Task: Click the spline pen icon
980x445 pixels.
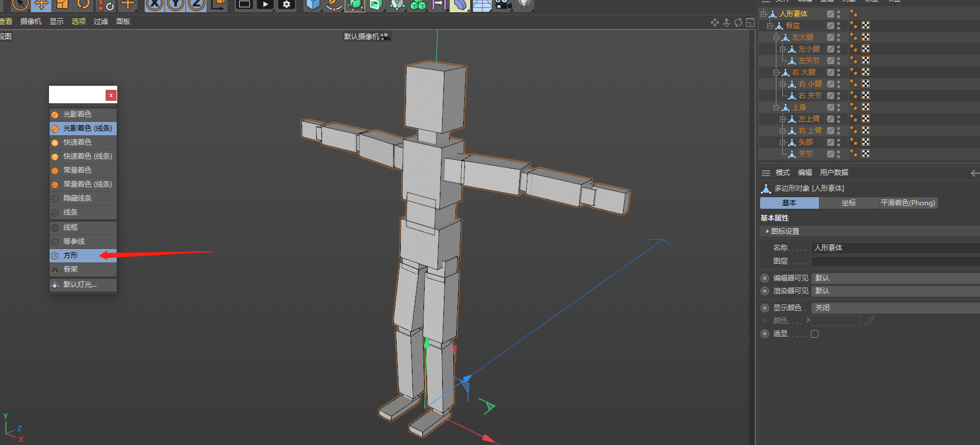Action: pyautogui.click(x=334, y=5)
